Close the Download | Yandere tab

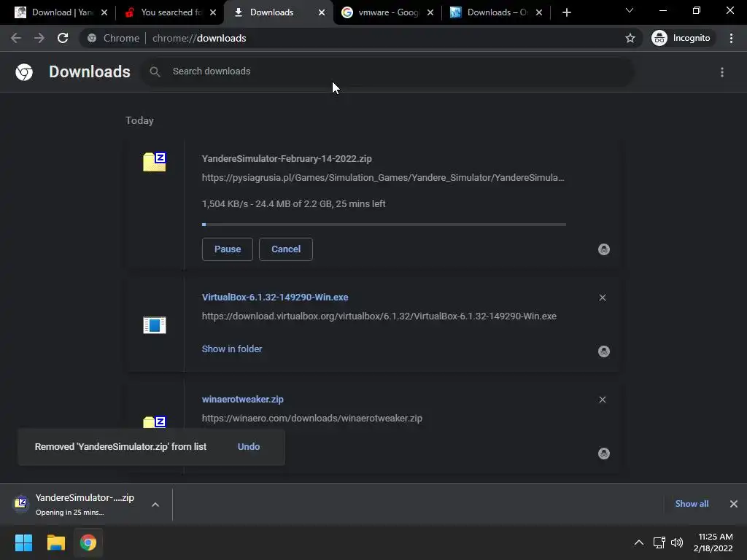tap(105, 12)
